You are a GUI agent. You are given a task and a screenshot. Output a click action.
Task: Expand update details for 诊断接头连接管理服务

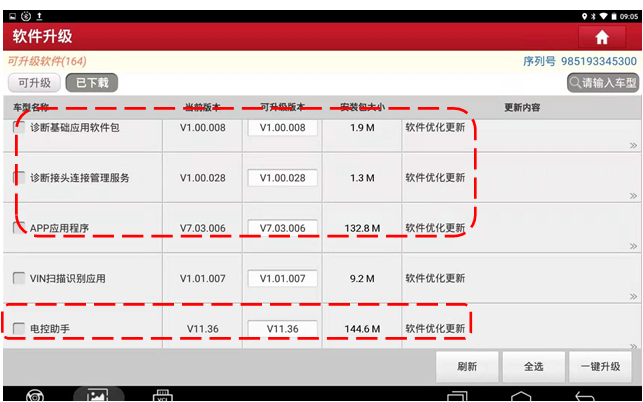click(x=633, y=196)
